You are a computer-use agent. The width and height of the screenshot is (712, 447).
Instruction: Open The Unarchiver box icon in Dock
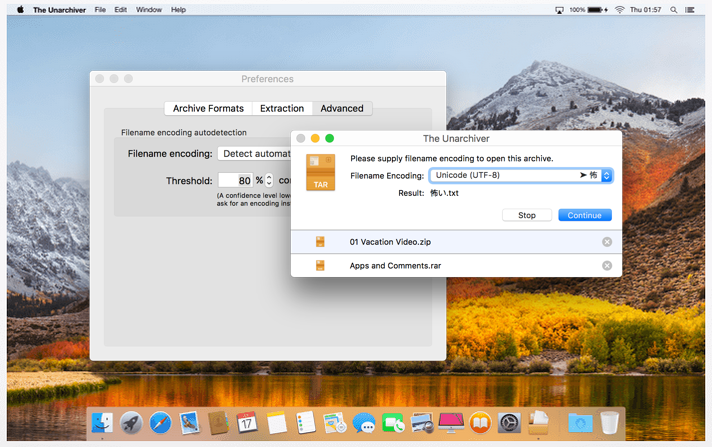click(539, 423)
